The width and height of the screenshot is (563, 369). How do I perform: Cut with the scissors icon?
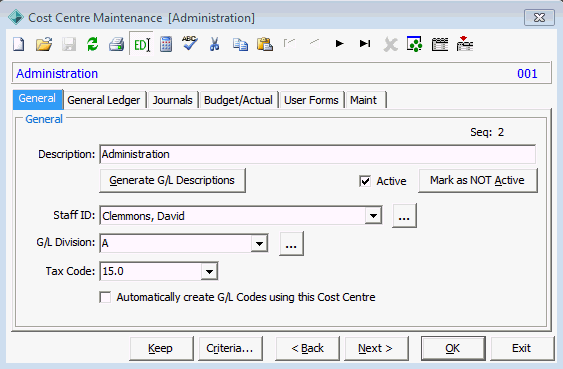click(x=214, y=45)
